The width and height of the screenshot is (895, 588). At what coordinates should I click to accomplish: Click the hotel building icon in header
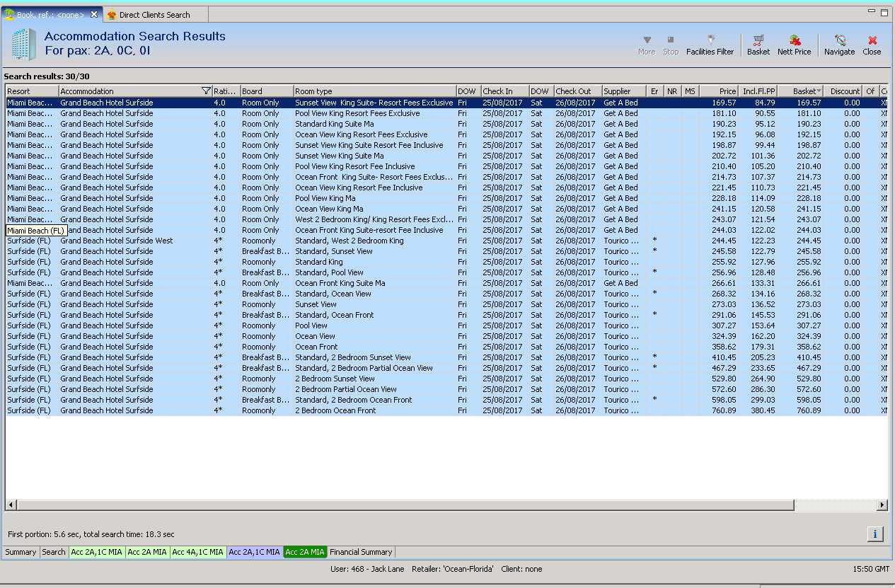(23, 44)
